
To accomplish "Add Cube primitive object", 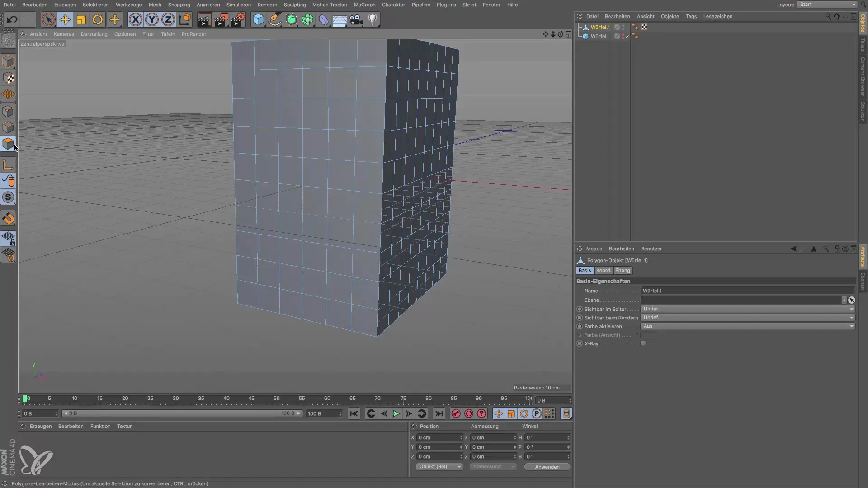I will (x=258, y=19).
